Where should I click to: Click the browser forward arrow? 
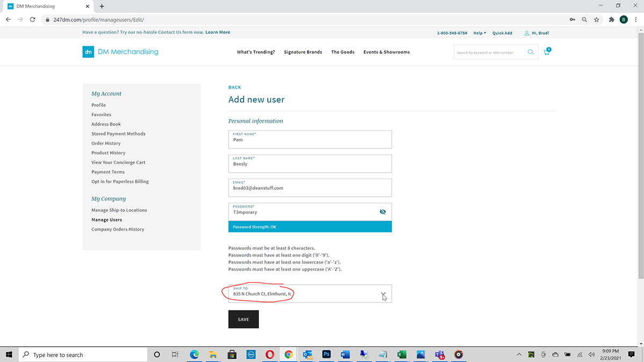[x=20, y=19]
